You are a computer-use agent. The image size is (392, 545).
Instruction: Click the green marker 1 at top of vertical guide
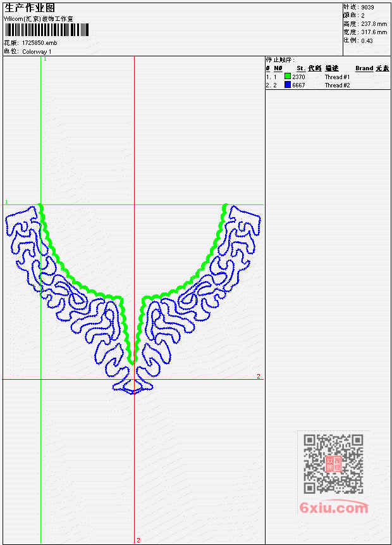point(45,59)
